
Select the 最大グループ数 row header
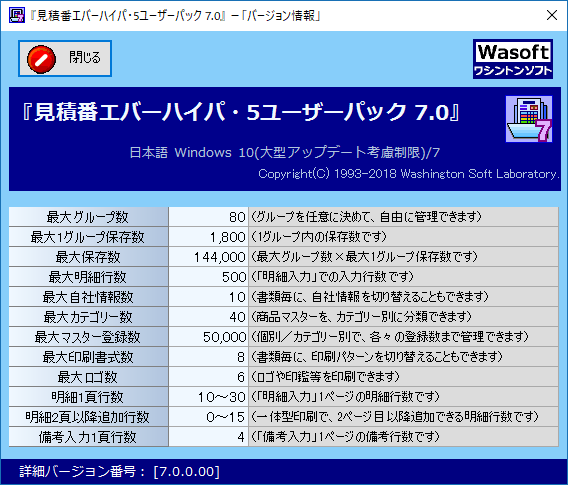(x=88, y=217)
